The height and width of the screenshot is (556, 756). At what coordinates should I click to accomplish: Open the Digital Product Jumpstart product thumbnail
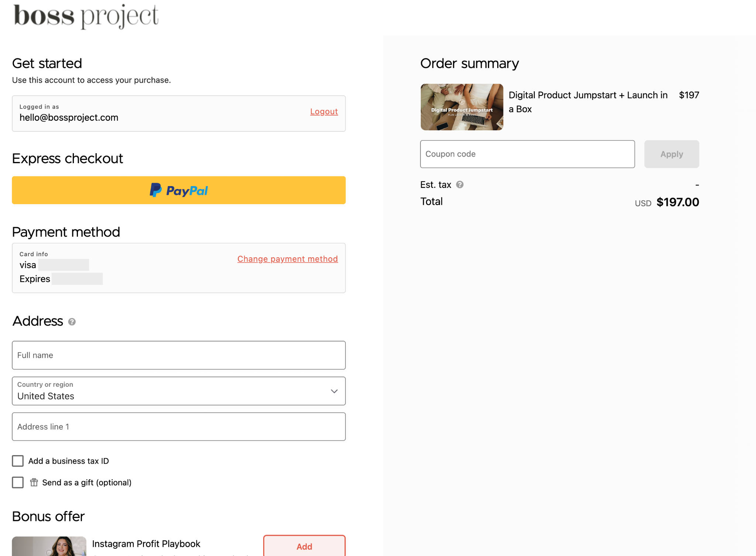pyautogui.click(x=462, y=107)
